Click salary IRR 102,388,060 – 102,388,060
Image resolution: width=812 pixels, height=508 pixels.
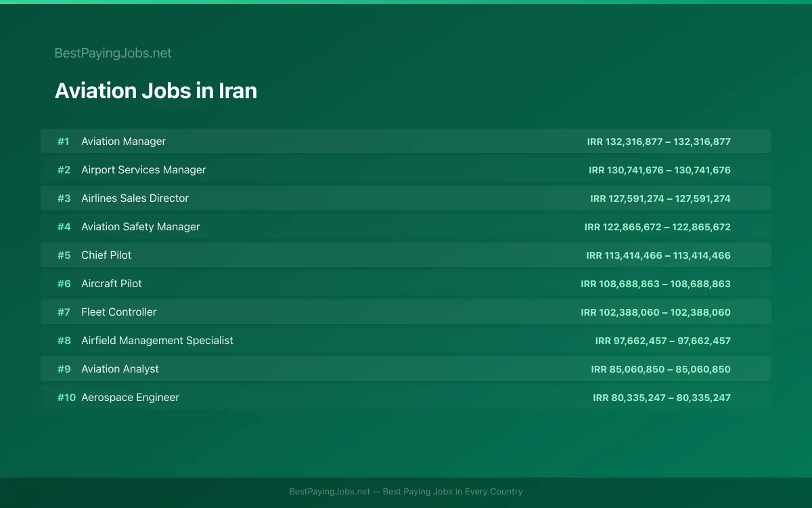click(x=656, y=312)
